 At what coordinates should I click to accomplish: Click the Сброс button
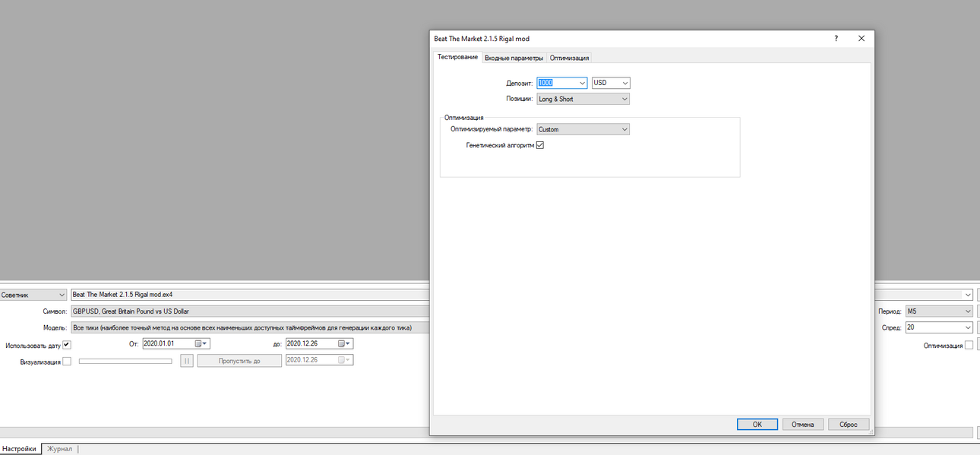pyautogui.click(x=849, y=425)
